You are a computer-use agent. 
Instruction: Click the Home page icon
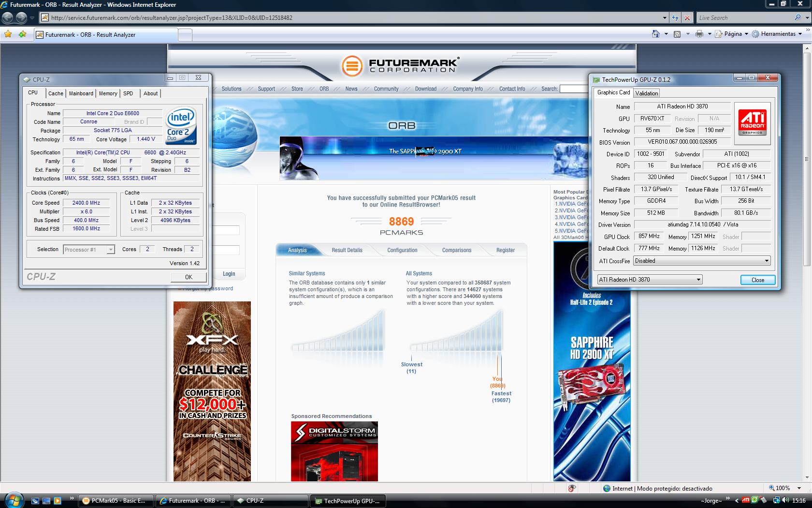coord(656,34)
